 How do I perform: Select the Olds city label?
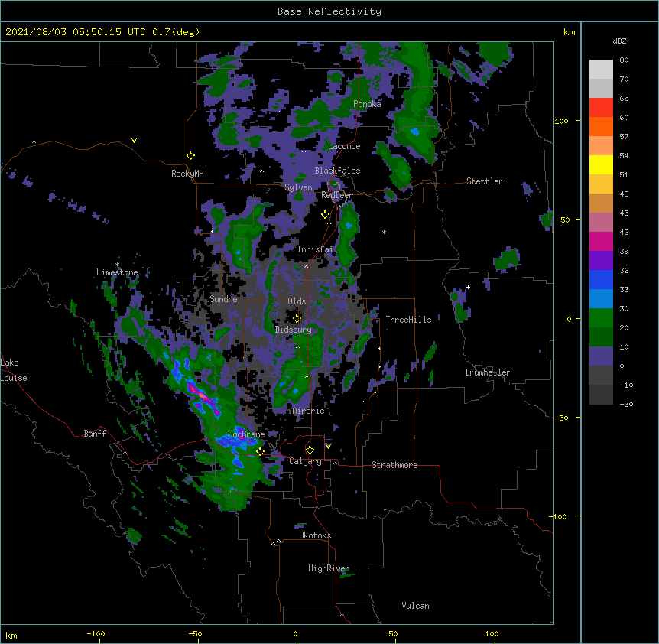(297, 301)
